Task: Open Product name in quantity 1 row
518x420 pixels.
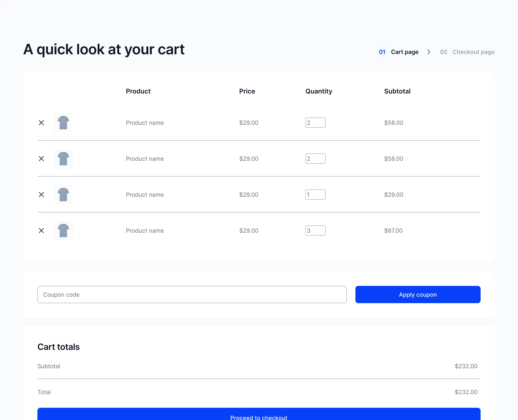Action: click(x=145, y=195)
